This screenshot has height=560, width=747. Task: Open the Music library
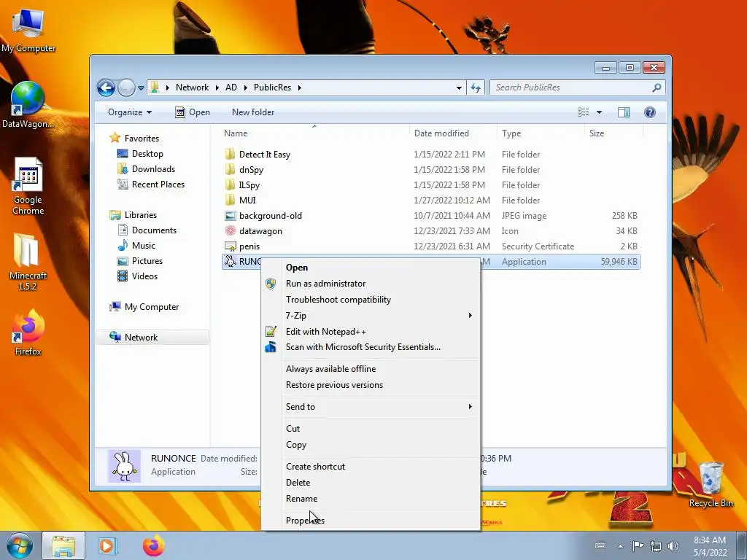(x=144, y=246)
